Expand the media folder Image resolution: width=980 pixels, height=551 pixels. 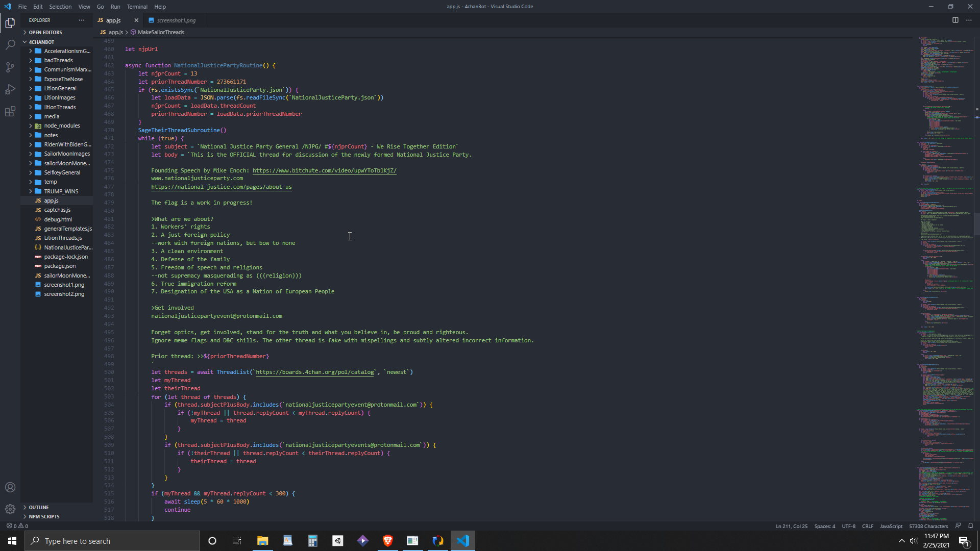tap(57, 116)
